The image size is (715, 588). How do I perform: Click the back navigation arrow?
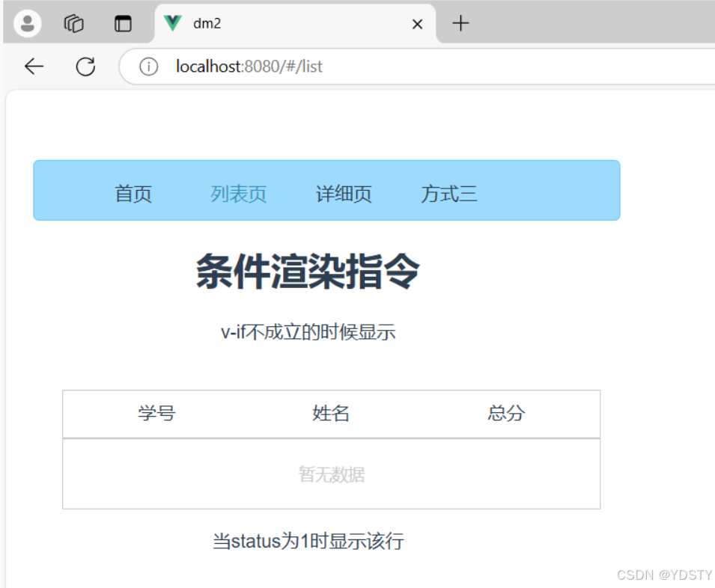click(x=34, y=67)
